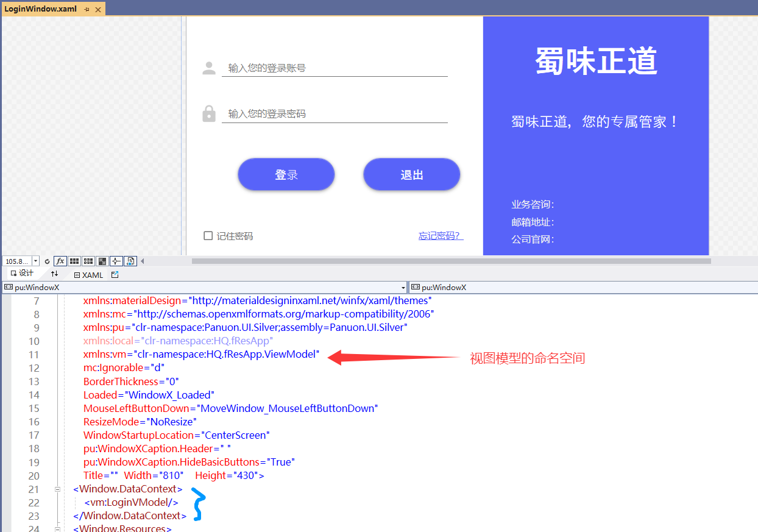Image resolution: width=758 pixels, height=532 pixels.
Task: Click the 蜀味正道 title in preview
Action: [x=596, y=61]
